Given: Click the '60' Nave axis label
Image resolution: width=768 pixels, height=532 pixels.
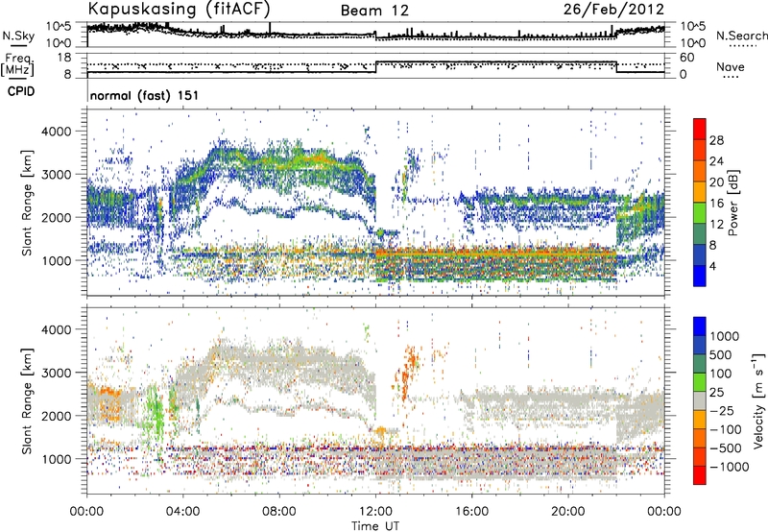Looking at the screenshot, I should 687,58.
